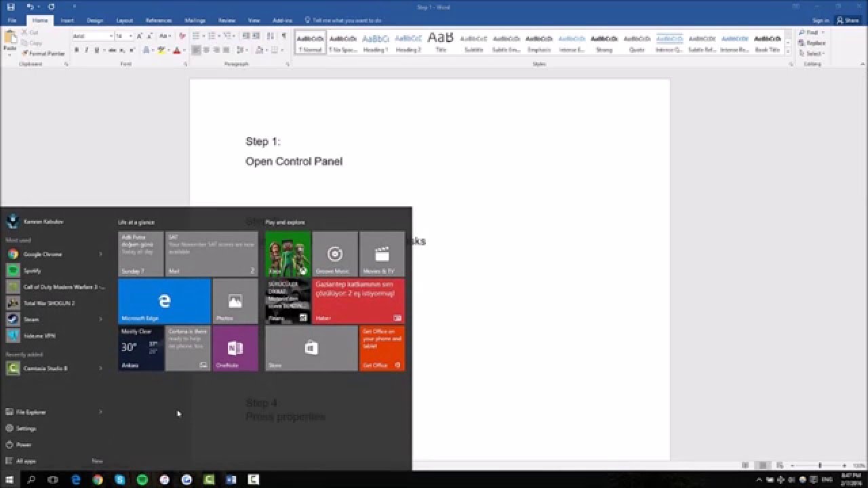Apply the Title style

(441, 42)
